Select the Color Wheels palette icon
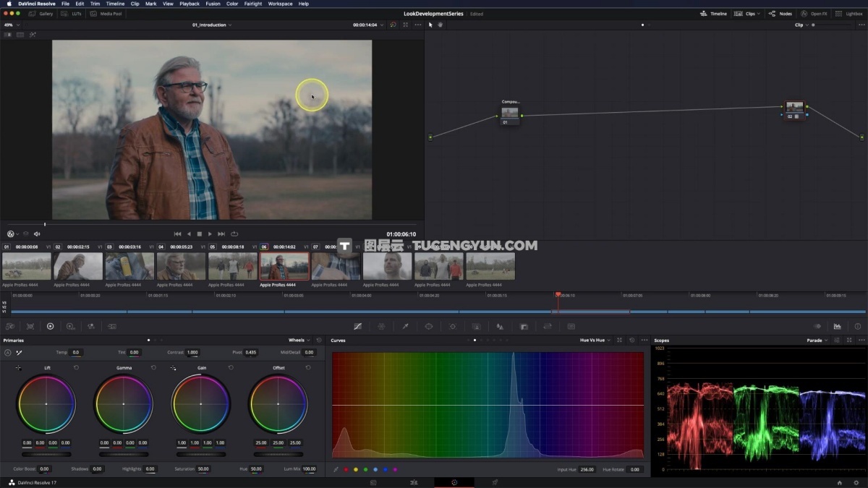 tap(50, 326)
